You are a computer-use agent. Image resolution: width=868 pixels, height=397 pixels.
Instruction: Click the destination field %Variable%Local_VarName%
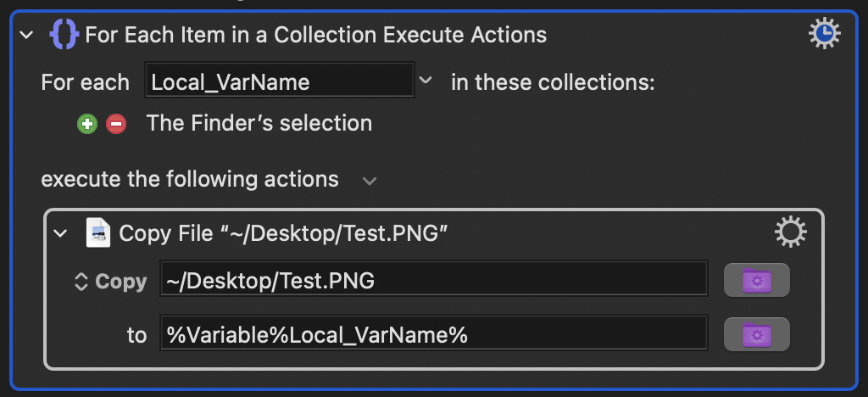[433, 333]
